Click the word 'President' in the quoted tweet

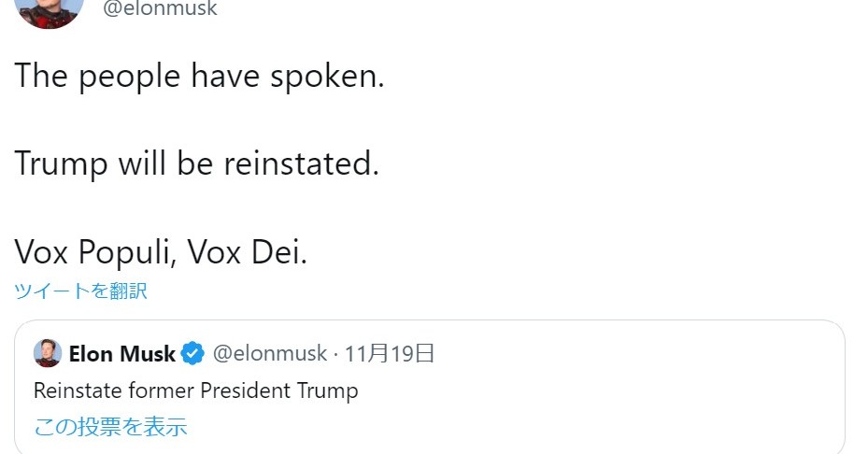point(245,390)
